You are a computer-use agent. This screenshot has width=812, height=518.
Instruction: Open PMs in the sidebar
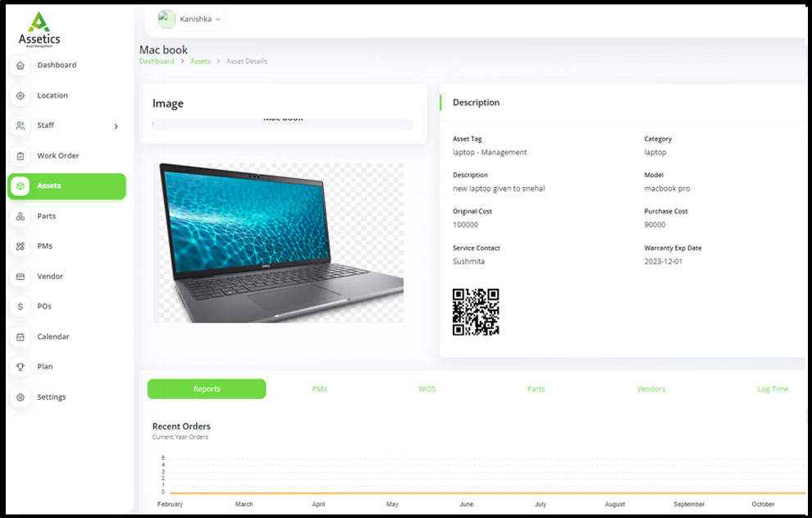tap(44, 245)
